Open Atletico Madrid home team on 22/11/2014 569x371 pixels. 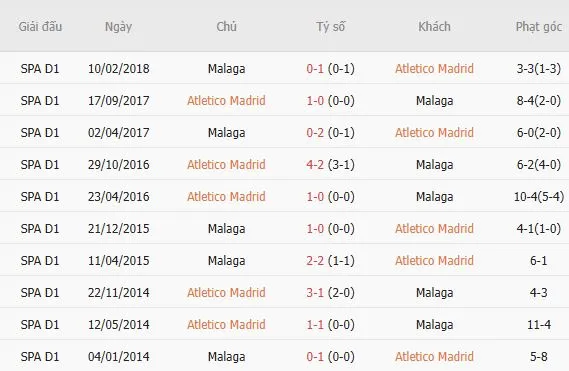226,293
